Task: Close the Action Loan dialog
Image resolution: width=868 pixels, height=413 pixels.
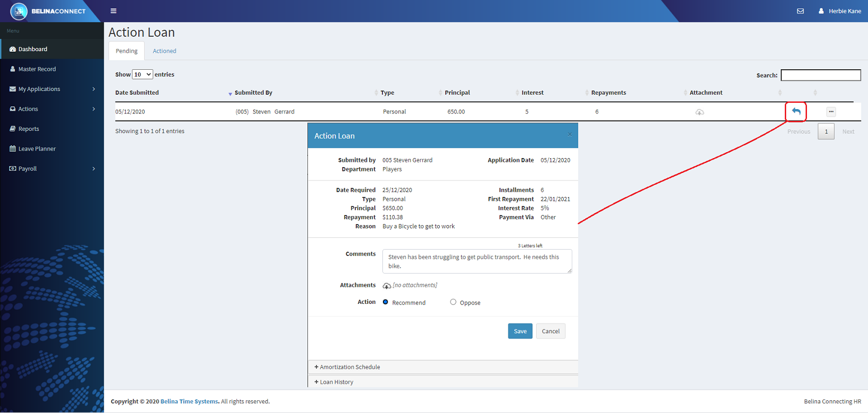Action: pyautogui.click(x=570, y=134)
